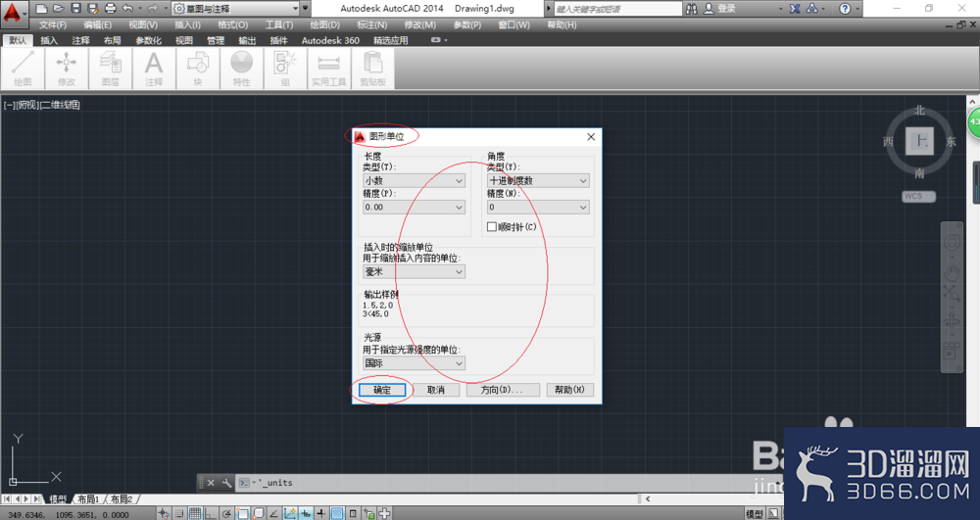Screen dimensions: 980x520
Task: Click the Save disk icon
Action: pos(75,9)
